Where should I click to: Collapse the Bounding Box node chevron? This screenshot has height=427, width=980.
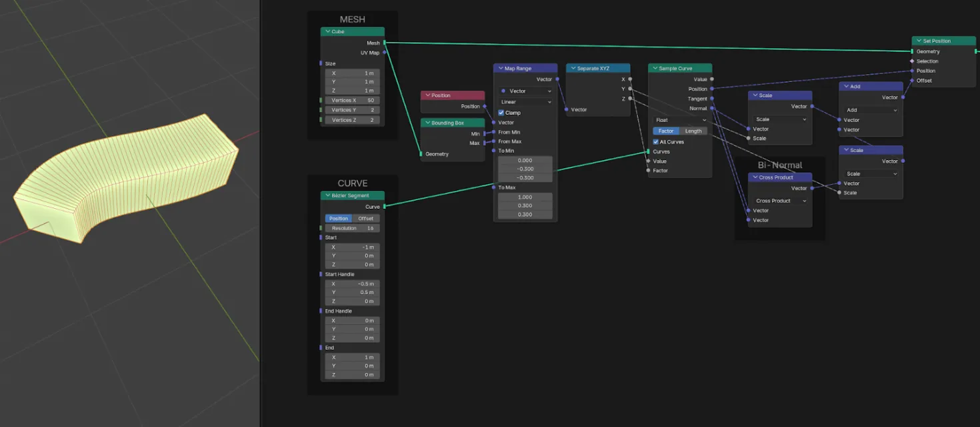427,123
